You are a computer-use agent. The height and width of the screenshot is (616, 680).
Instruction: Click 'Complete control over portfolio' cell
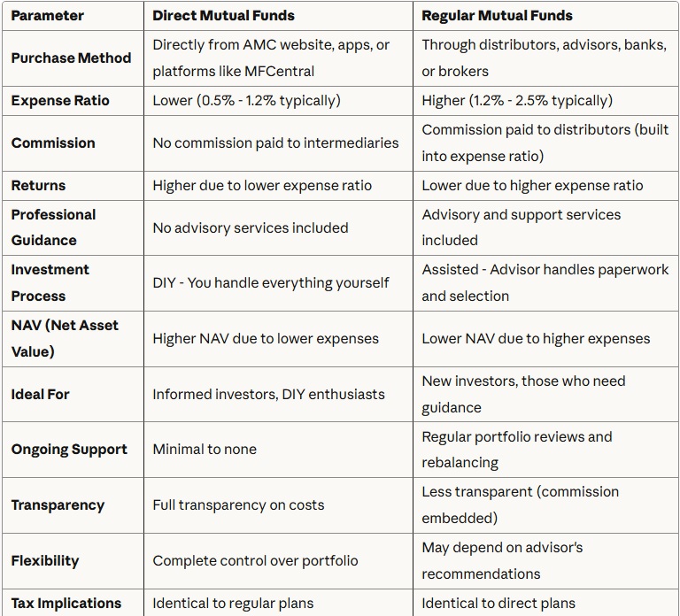click(255, 560)
